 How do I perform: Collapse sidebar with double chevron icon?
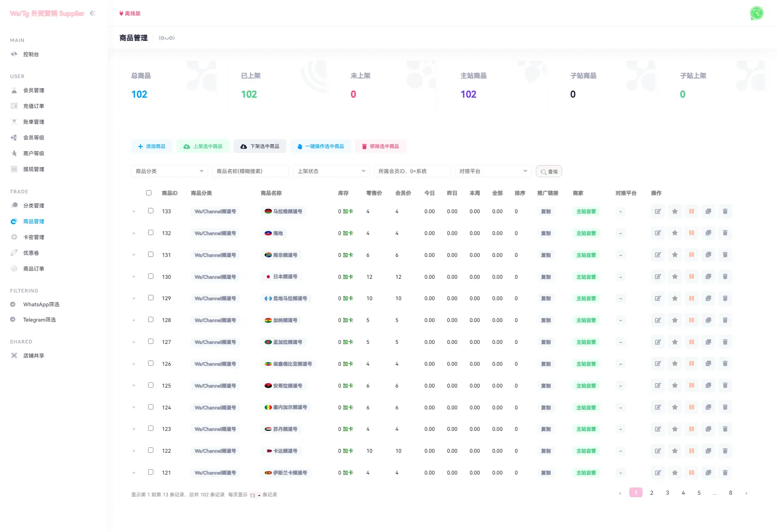[93, 13]
